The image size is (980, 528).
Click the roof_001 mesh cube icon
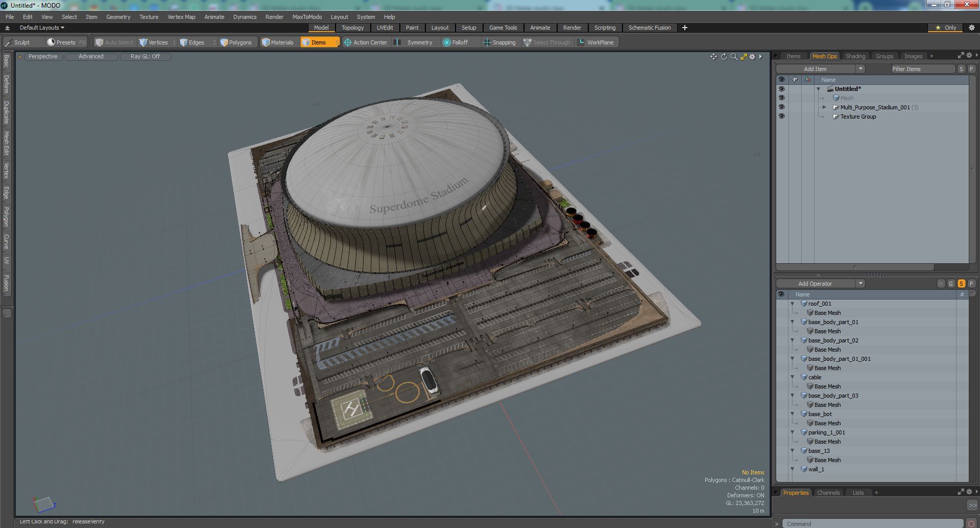pyautogui.click(x=804, y=304)
